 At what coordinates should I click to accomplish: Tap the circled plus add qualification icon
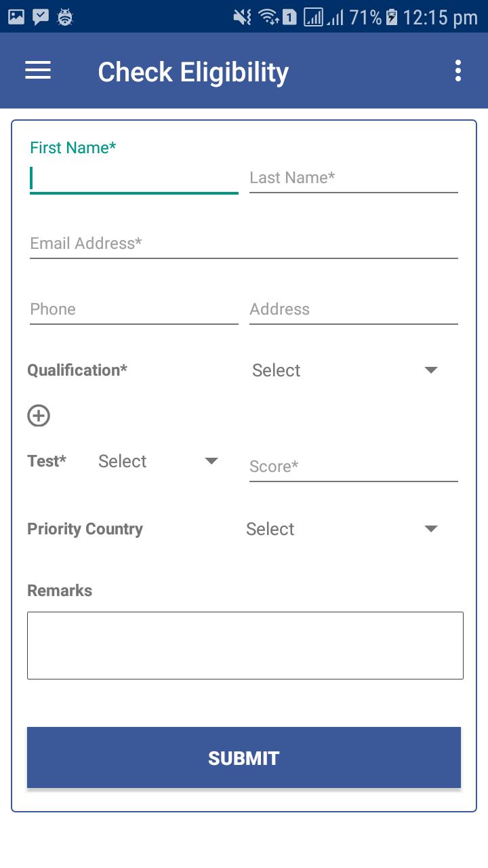click(x=39, y=416)
